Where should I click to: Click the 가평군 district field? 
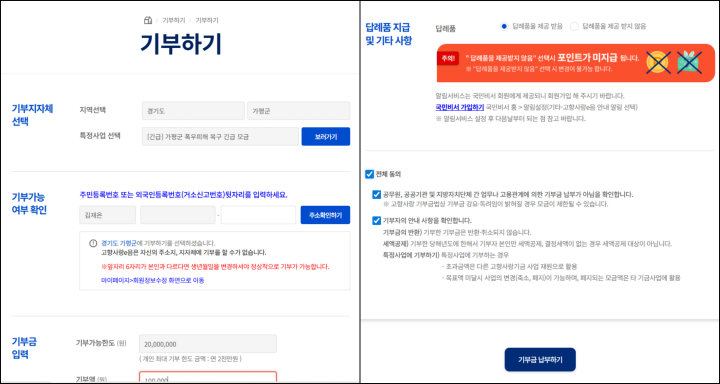pos(299,111)
